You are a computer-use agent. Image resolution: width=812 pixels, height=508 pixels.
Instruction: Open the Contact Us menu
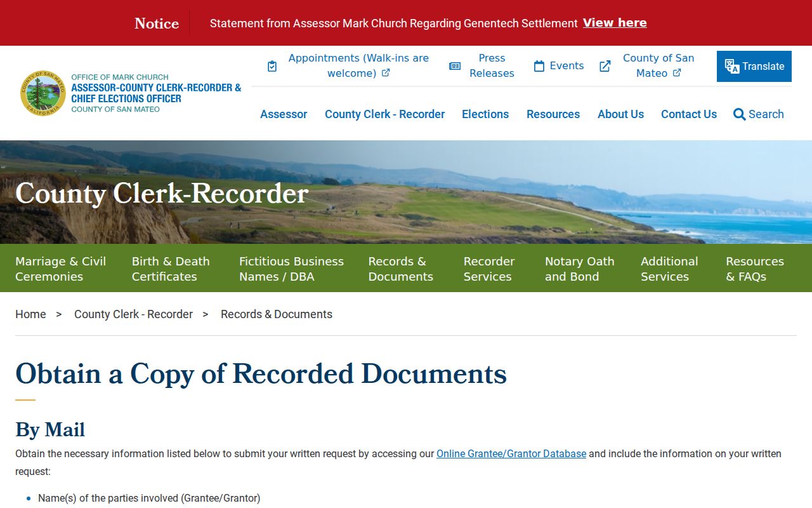(689, 114)
